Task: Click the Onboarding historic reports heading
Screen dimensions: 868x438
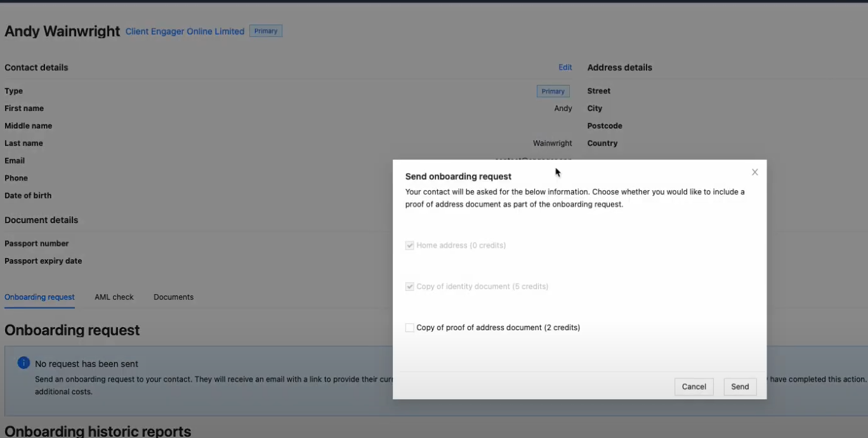Action: 98,431
